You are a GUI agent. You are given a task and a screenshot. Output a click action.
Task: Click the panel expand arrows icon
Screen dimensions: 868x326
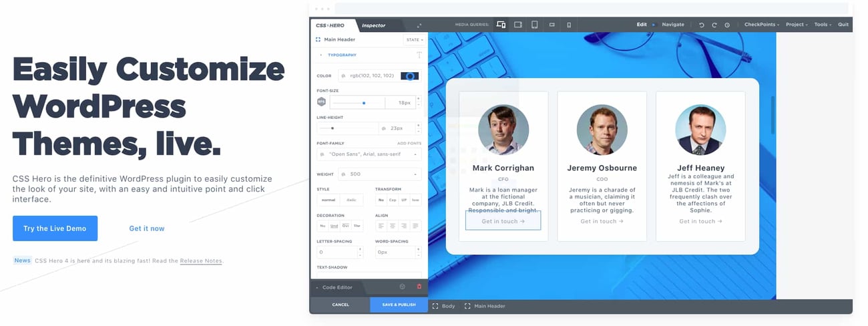pyautogui.click(x=419, y=25)
